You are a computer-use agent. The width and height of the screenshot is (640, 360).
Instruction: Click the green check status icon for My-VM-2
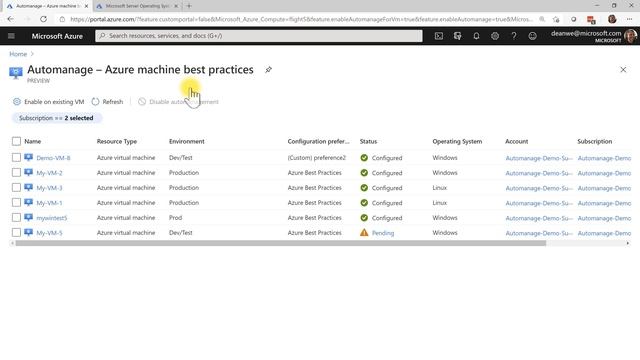[x=364, y=173]
